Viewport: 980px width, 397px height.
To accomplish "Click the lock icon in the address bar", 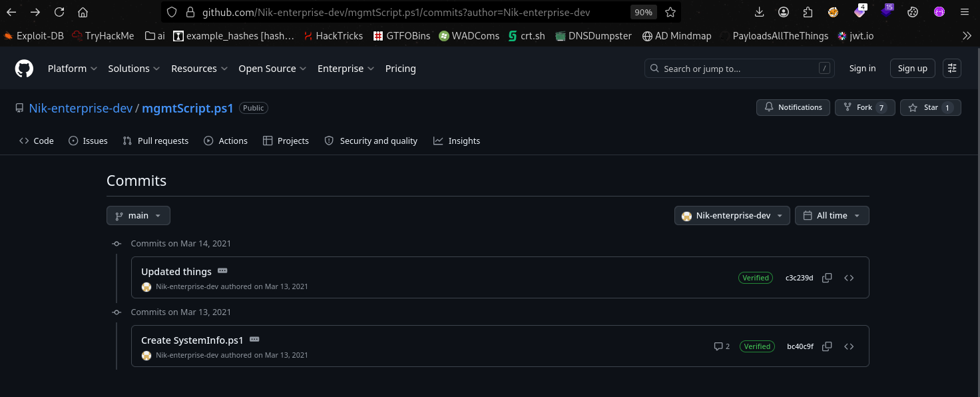I will click(x=190, y=12).
